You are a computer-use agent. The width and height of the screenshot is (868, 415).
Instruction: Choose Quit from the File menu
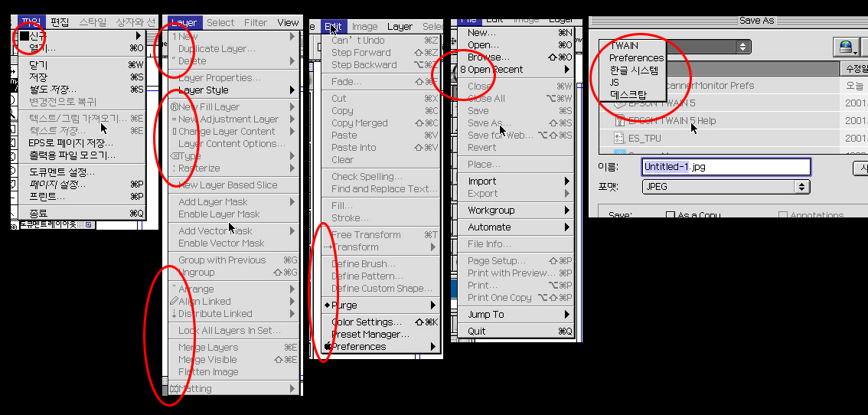478,332
